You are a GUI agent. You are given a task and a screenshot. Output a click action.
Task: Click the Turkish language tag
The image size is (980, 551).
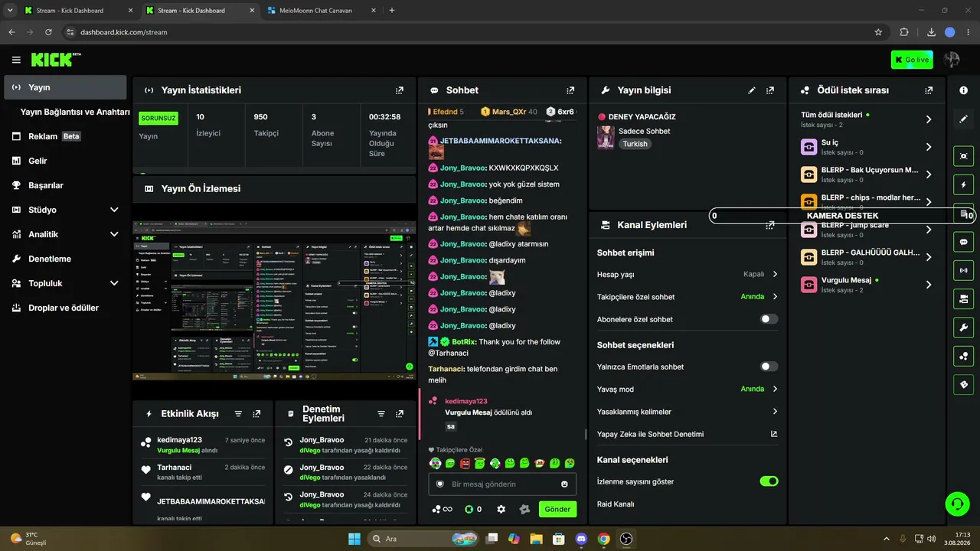tap(635, 144)
